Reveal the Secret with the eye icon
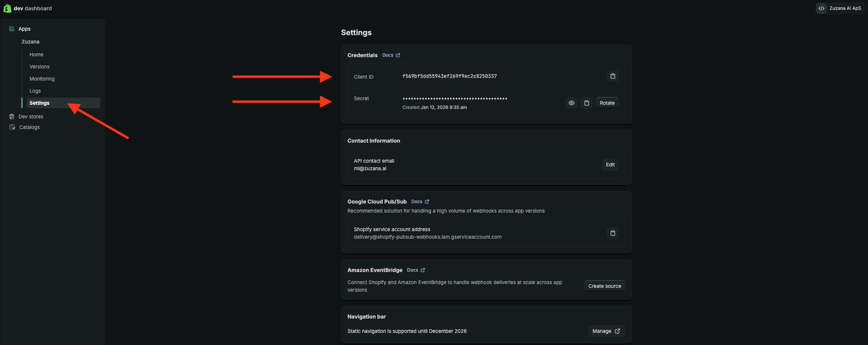The image size is (868, 345). pos(571,103)
